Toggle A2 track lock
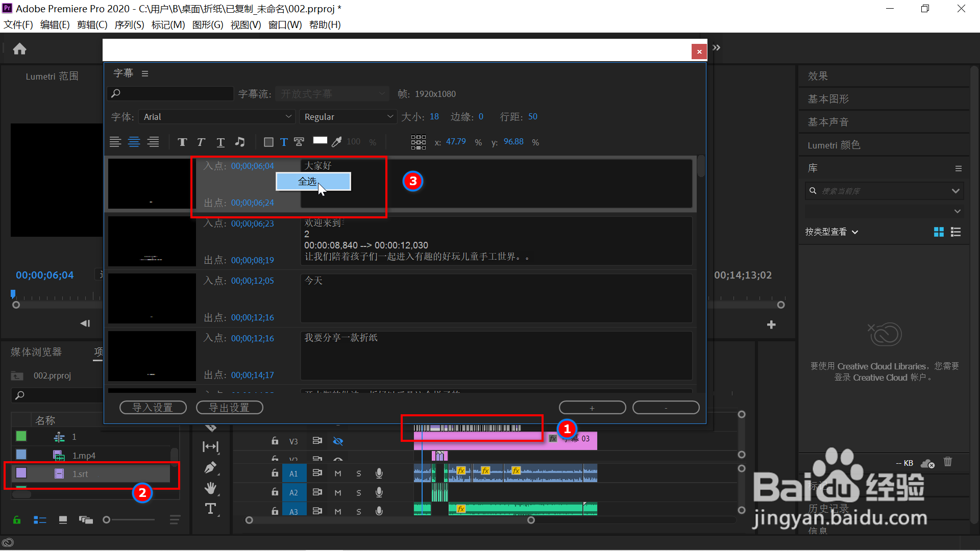The image size is (980, 551). 275,492
